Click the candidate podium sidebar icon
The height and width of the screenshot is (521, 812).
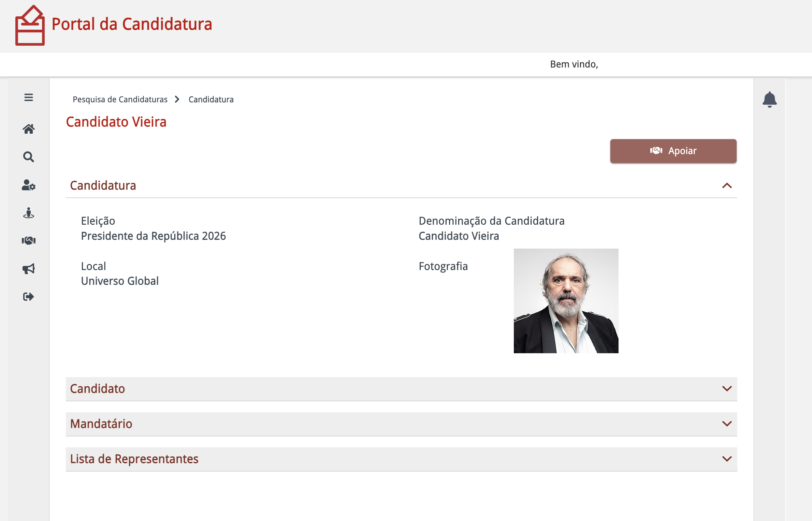(x=29, y=213)
